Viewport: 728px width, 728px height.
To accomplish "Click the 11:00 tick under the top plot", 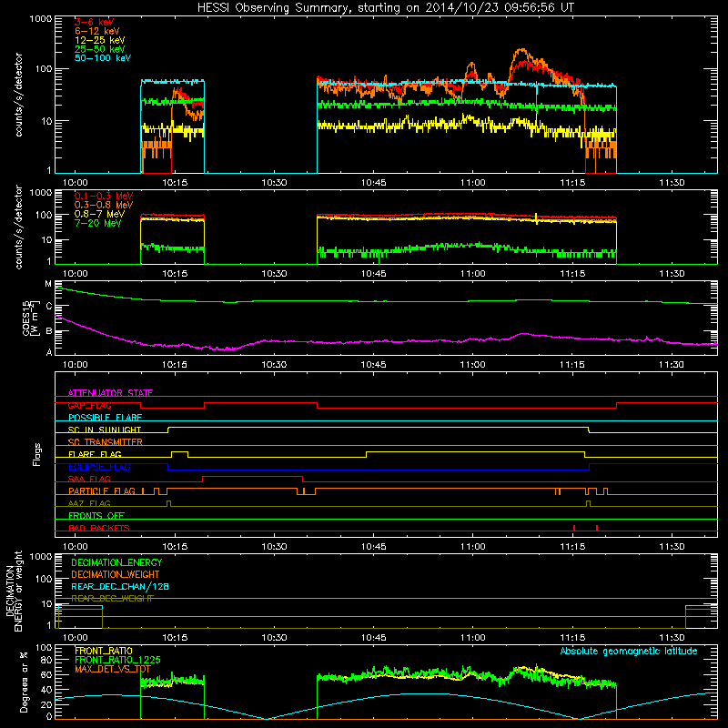I will 472,183.
